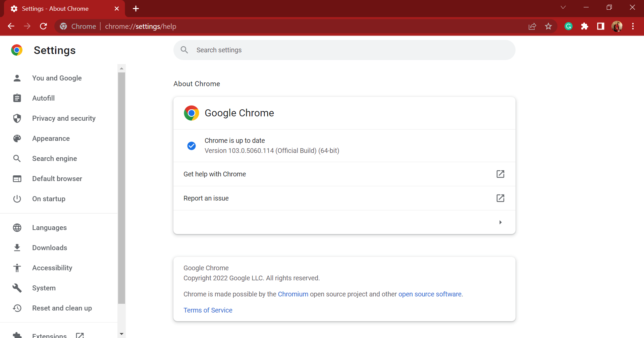Open Default browser settings

57,179
